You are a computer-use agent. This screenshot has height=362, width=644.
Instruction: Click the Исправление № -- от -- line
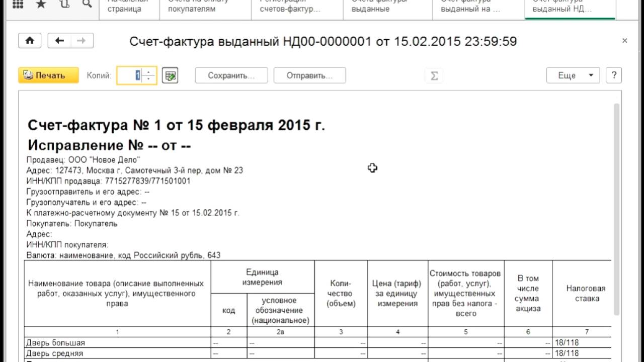coord(109,145)
